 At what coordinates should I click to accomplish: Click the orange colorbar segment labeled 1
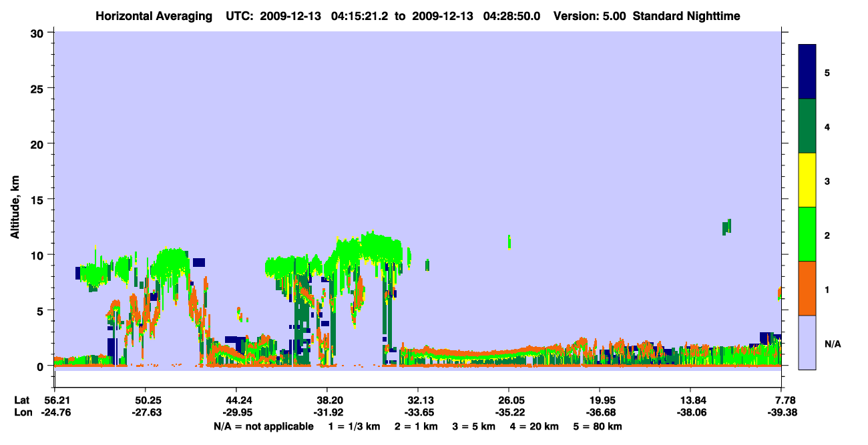pyautogui.click(x=807, y=288)
